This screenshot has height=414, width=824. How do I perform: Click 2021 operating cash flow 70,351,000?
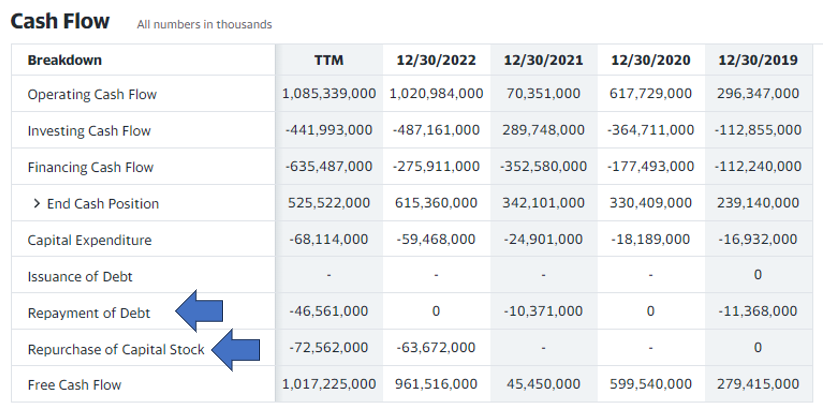(x=543, y=94)
